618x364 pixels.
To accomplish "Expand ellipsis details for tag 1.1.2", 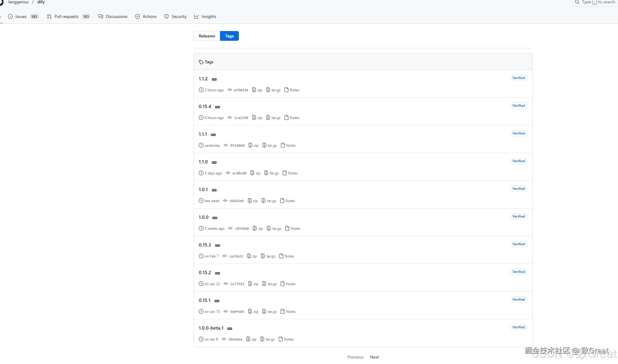I will tap(214, 79).
